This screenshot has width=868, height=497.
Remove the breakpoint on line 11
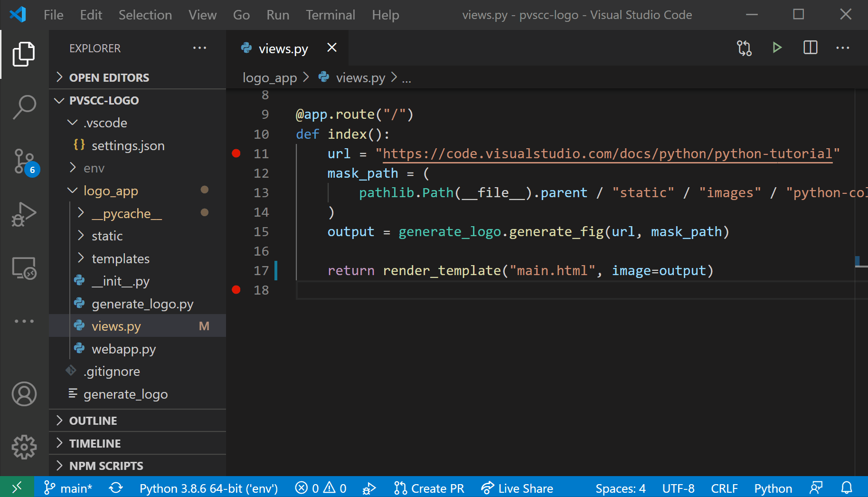236,153
